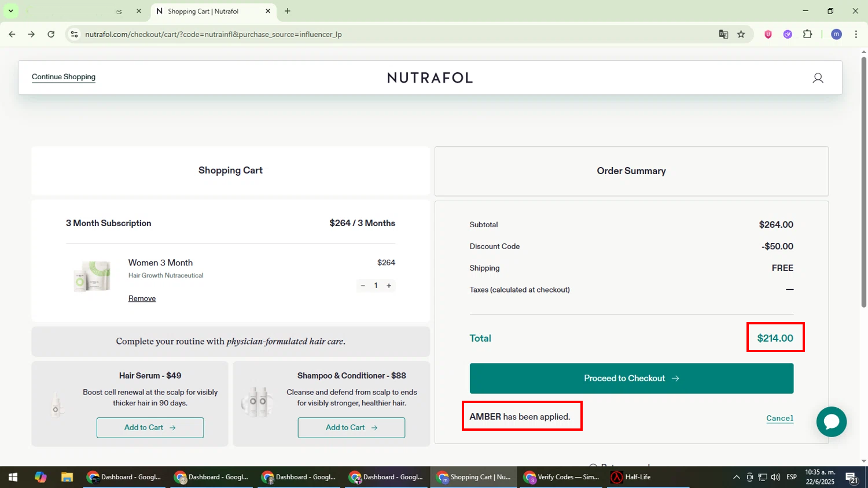This screenshot has width=868, height=488.
Task: Add Shampoo & Conditioner to cart
Action: (351, 428)
